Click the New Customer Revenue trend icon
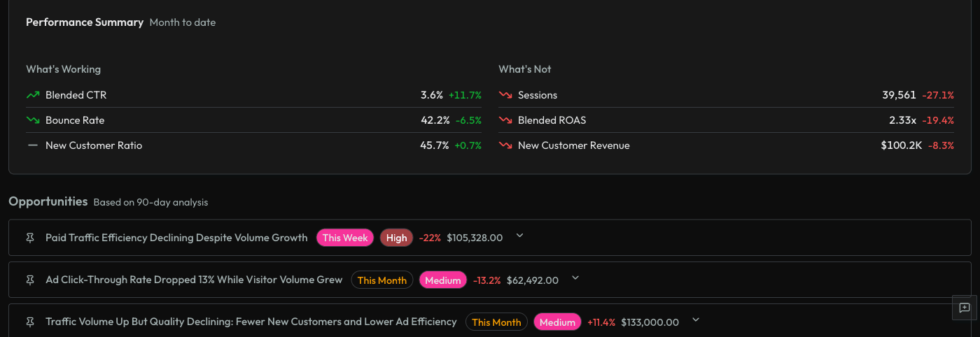 [x=505, y=145]
